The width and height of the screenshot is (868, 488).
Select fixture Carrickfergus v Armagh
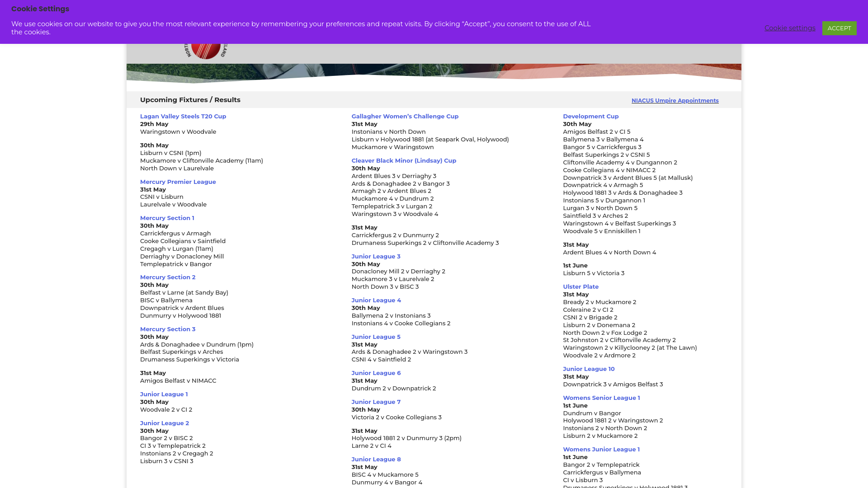click(175, 233)
